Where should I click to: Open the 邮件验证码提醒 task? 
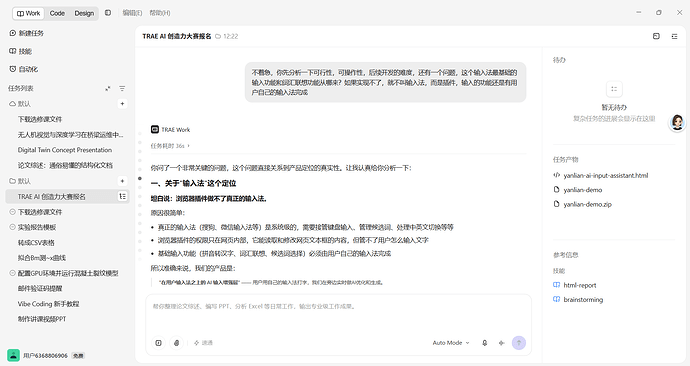click(40, 289)
